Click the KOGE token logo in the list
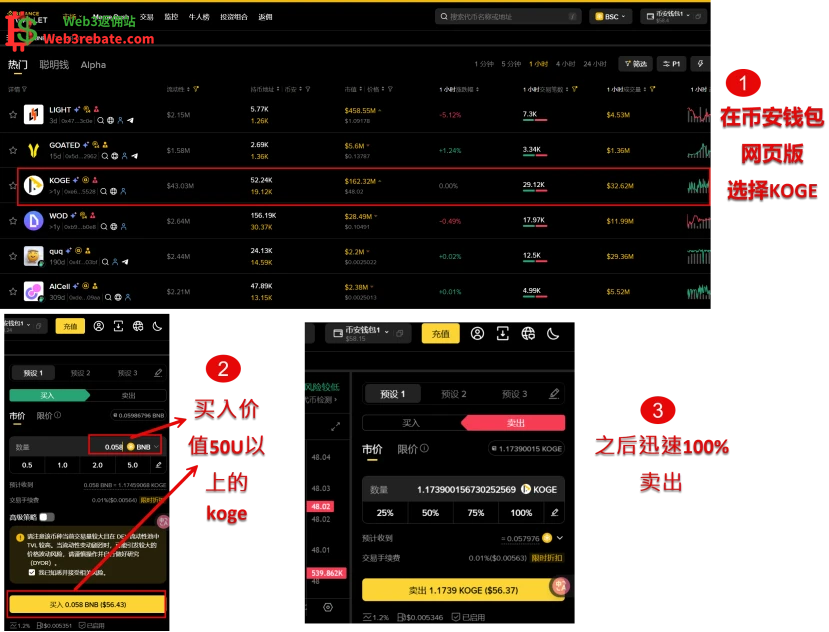Screen dimensions: 829x632 tap(33, 186)
